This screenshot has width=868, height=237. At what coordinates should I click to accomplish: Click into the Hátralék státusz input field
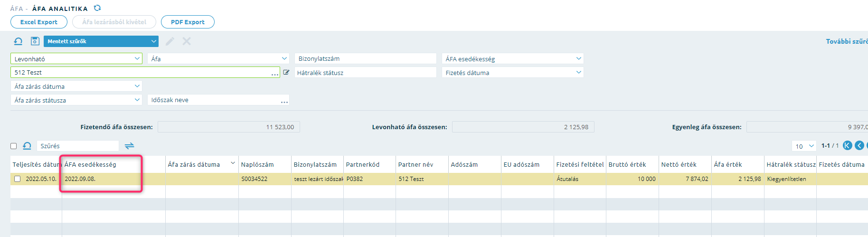(x=366, y=72)
